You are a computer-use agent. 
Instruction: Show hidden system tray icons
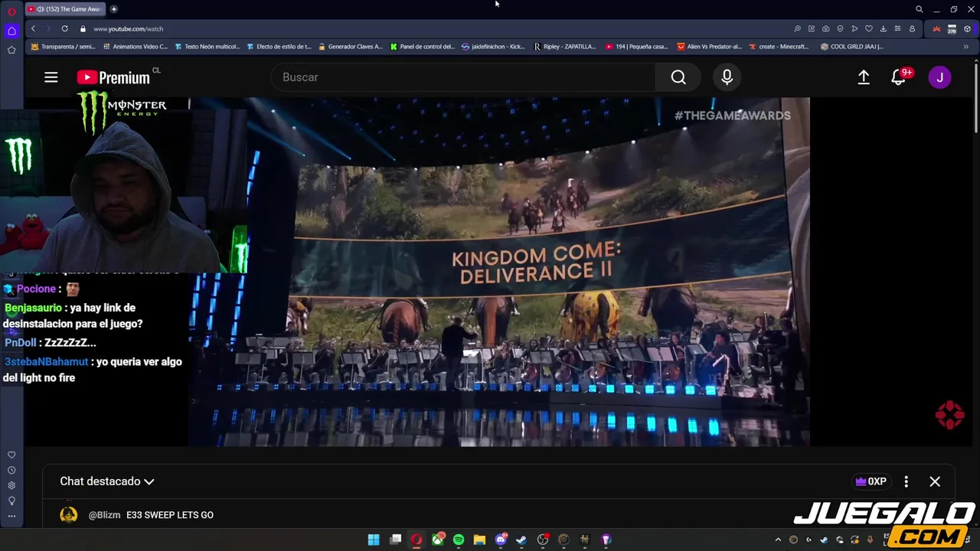click(x=778, y=540)
